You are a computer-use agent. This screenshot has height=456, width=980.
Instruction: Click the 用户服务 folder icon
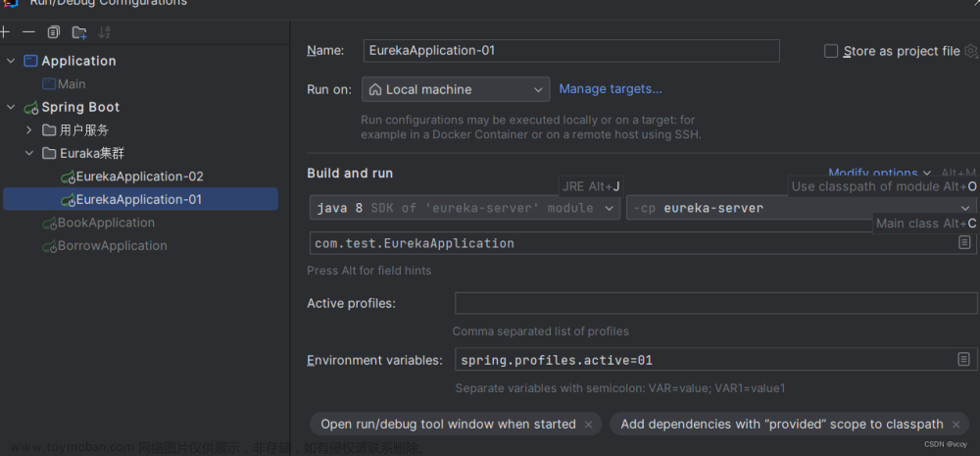point(49,130)
